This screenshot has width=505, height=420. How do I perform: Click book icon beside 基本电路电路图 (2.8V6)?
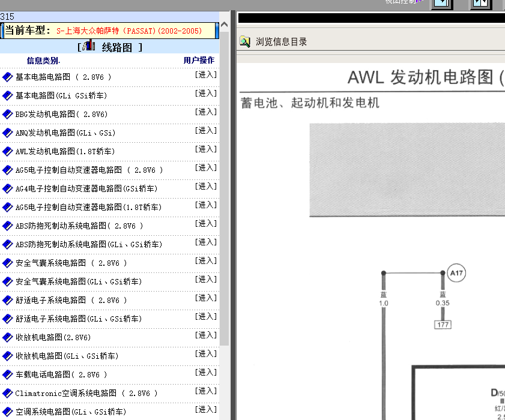[x=7, y=77]
